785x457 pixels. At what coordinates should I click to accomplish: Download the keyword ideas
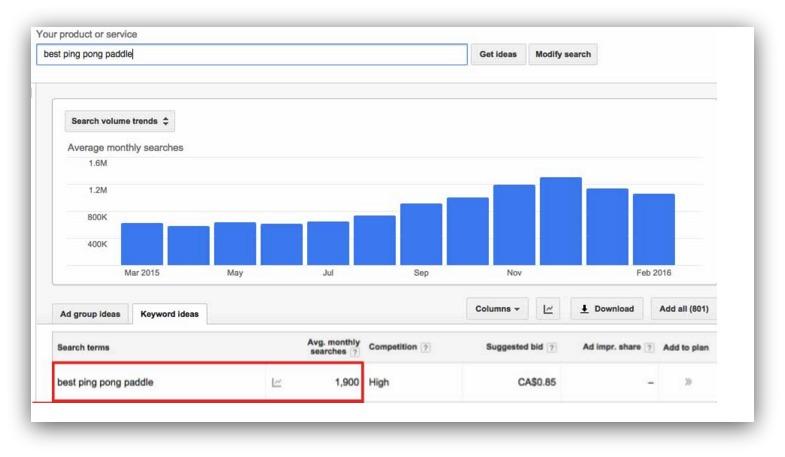tap(607, 309)
